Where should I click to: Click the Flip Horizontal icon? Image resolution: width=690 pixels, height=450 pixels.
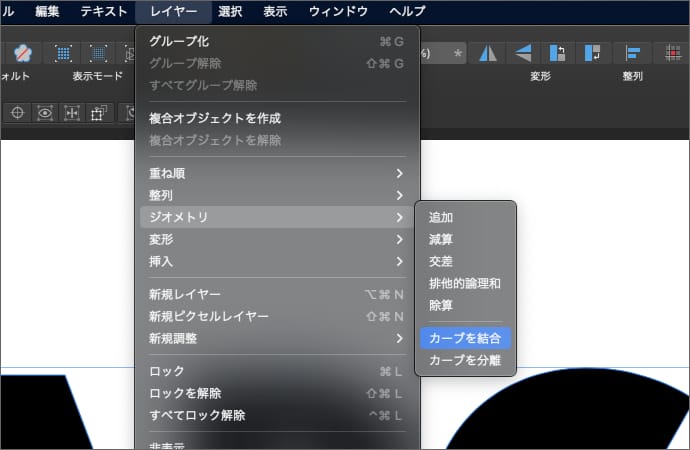(x=487, y=53)
